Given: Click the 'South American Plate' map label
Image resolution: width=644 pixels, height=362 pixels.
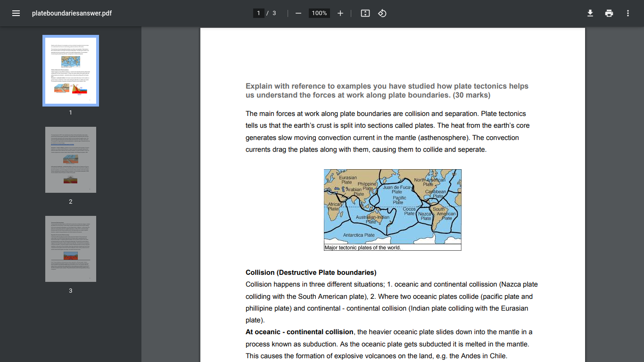Looking at the screenshot, I should 445,214.
